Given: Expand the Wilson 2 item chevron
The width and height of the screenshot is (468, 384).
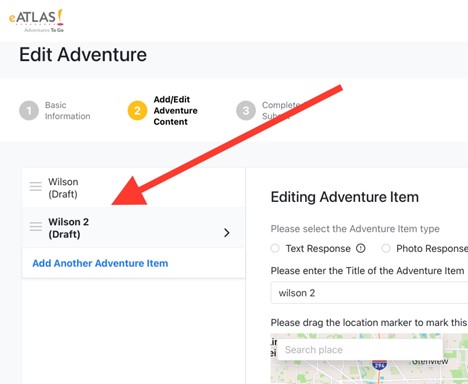Looking at the screenshot, I should 227,233.
